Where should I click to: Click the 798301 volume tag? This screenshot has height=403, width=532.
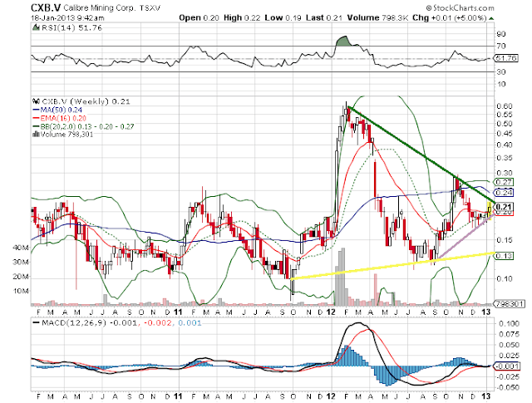point(509,303)
